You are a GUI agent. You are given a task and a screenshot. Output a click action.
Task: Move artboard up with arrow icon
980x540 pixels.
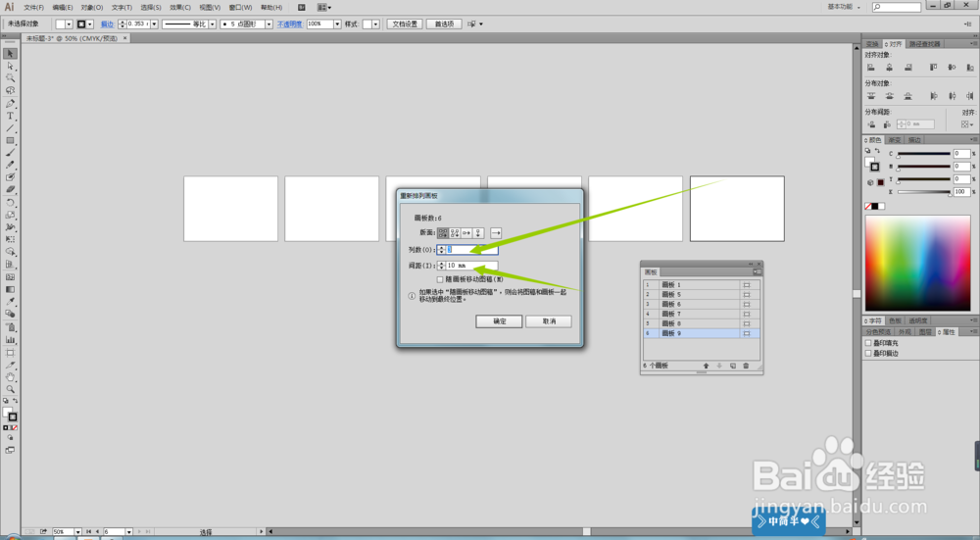pos(707,366)
